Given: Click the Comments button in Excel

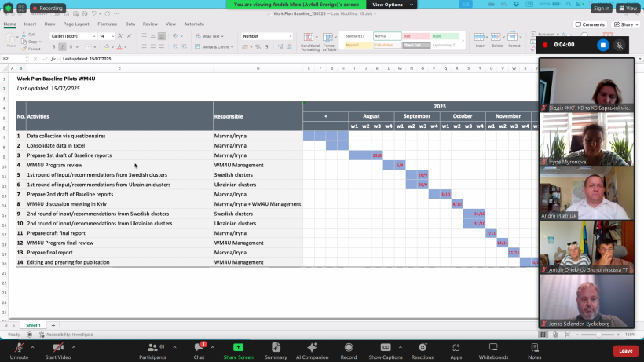Looking at the screenshot, I should (x=590, y=24).
